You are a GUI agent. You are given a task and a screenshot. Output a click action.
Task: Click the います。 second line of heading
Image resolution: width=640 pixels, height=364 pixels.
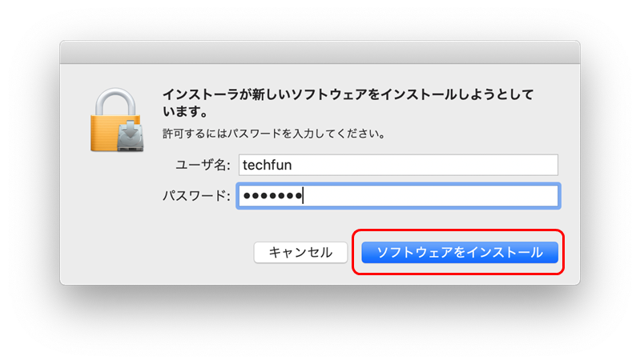[185, 111]
